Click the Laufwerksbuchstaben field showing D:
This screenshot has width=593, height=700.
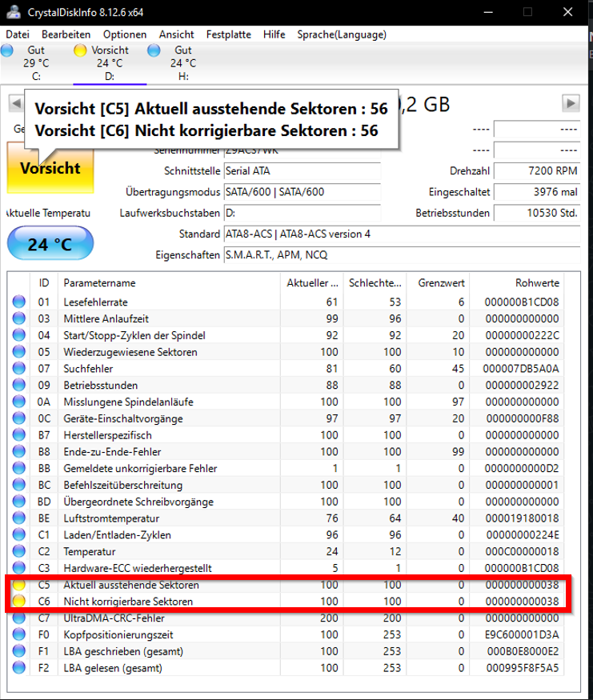[302, 213]
